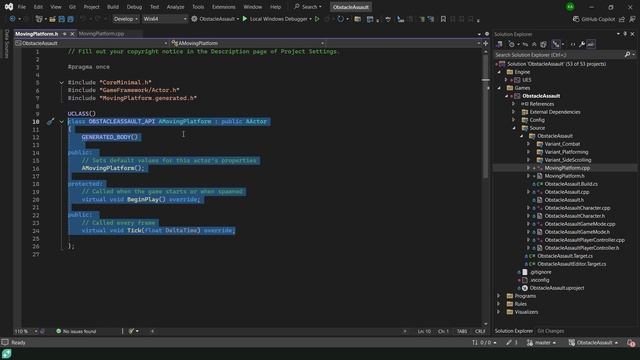Click the feedback icon at top right
Viewport: 640px width, 360px height.
click(632, 19)
